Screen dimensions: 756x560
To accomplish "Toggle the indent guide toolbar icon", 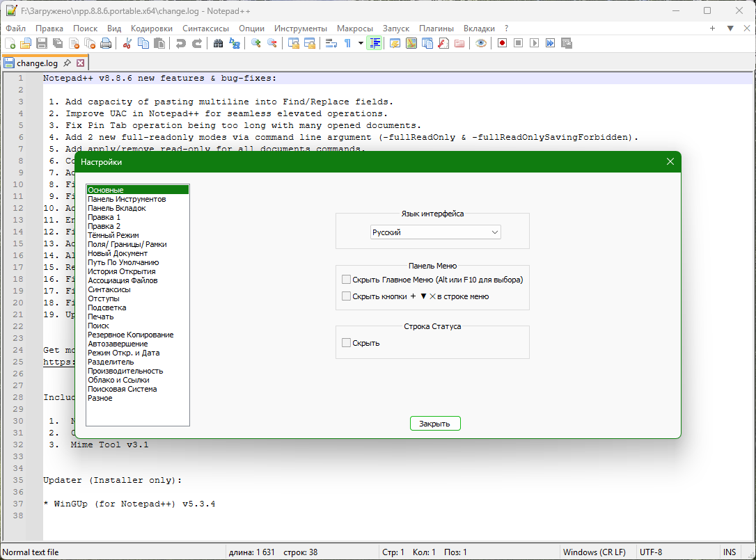I will point(374,43).
